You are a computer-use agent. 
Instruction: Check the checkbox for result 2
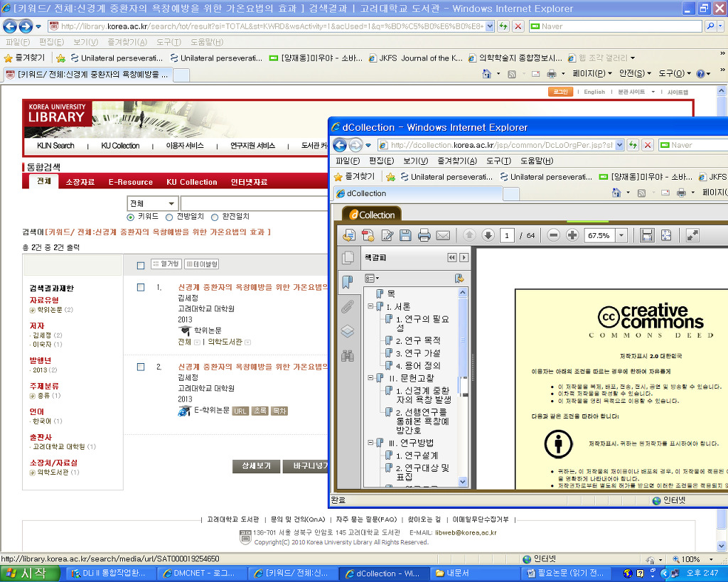141,367
